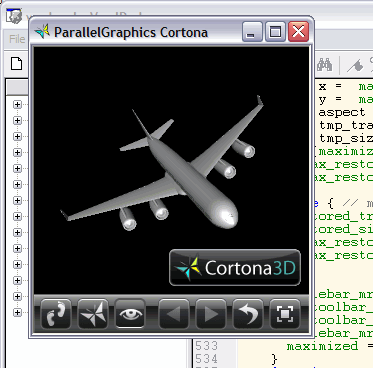Expand the topmost plus node in the editor tree
The width and height of the screenshot is (373, 368).
coord(17,104)
